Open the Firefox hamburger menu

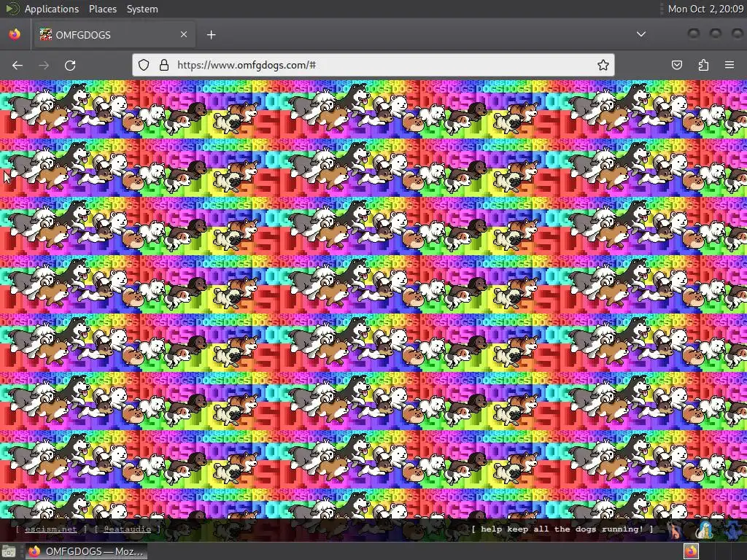pyautogui.click(x=729, y=65)
